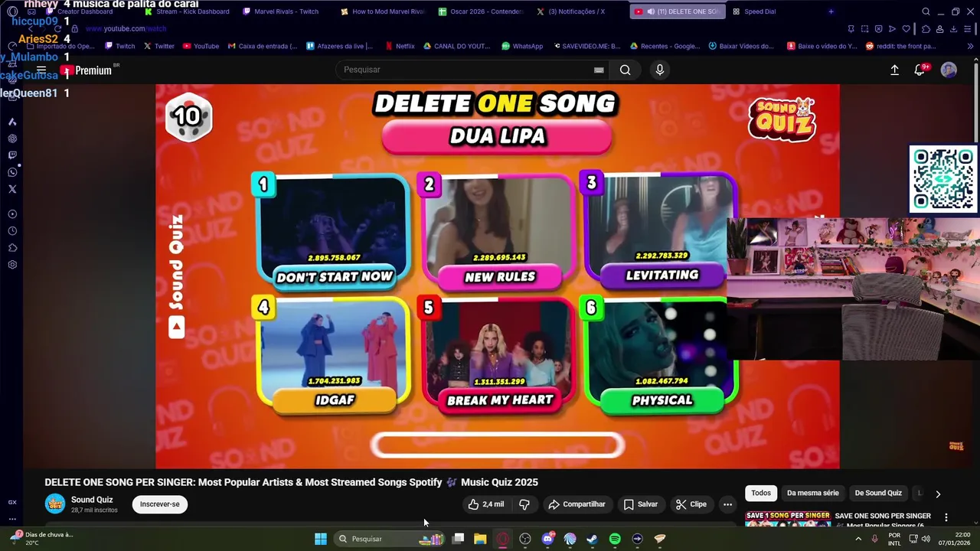980x551 pixels.
Task: Open the SAVE 1 SONG PER SINGER thumbnail
Action: tap(788, 519)
